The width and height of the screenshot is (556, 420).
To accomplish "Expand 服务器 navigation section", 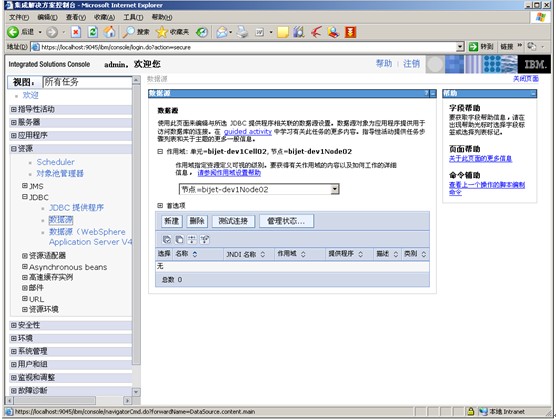I will [x=13, y=122].
